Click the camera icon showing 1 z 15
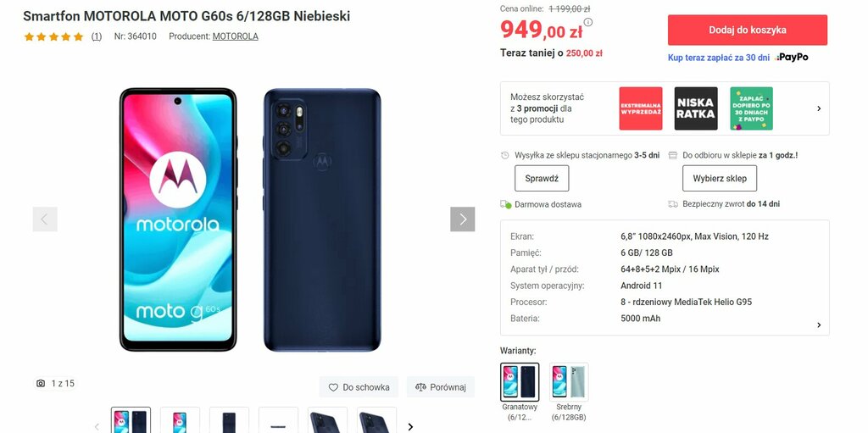868x433 pixels. click(41, 383)
